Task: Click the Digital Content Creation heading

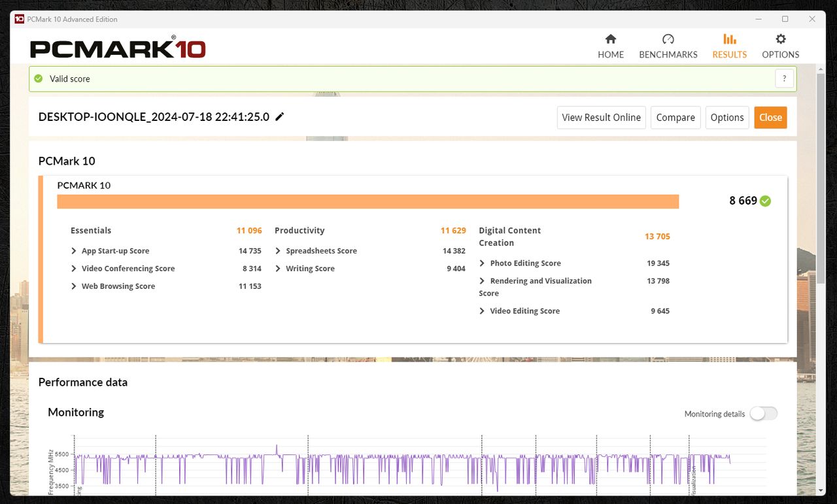Action: (x=510, y=237)
